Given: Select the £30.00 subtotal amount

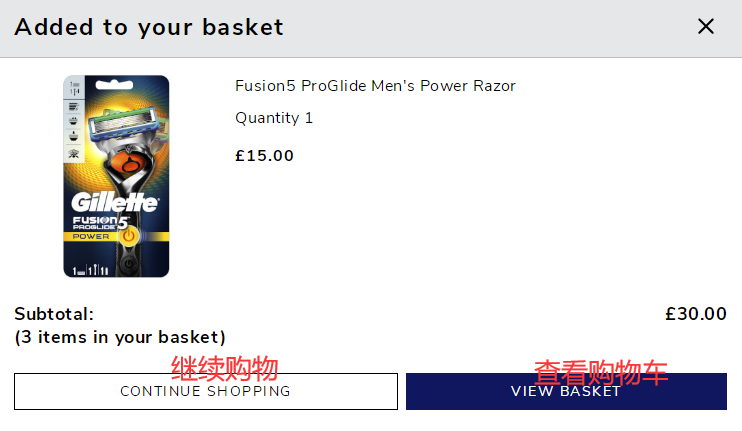Looking at the screenshot, I should tap(696, 314).
